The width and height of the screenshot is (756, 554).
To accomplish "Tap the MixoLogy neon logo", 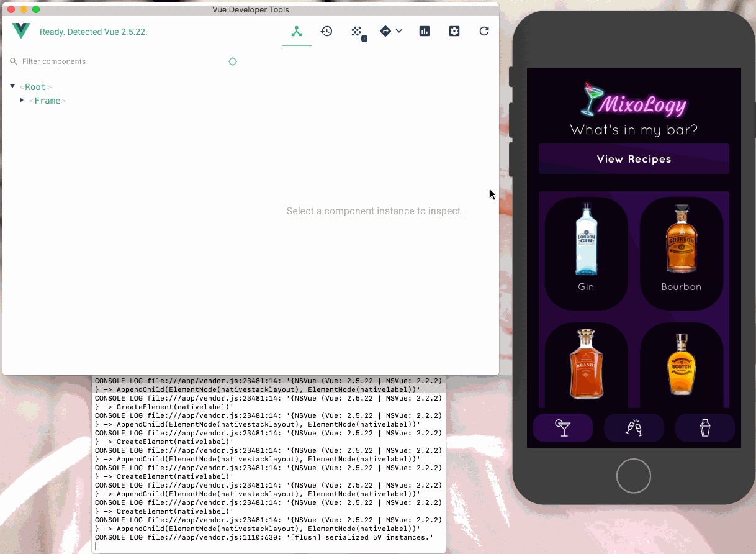I will tap(634, 100).
